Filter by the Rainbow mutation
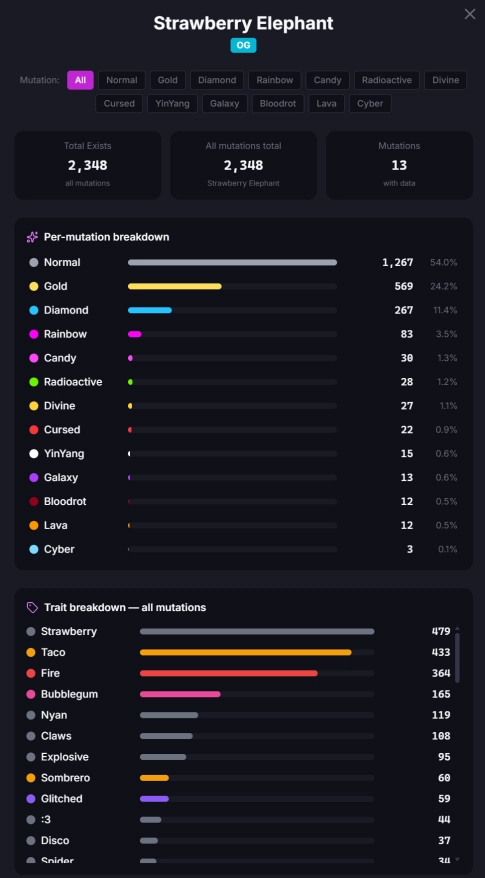The height and width of the screenshot is (878, 485). [x=275, y=80]
